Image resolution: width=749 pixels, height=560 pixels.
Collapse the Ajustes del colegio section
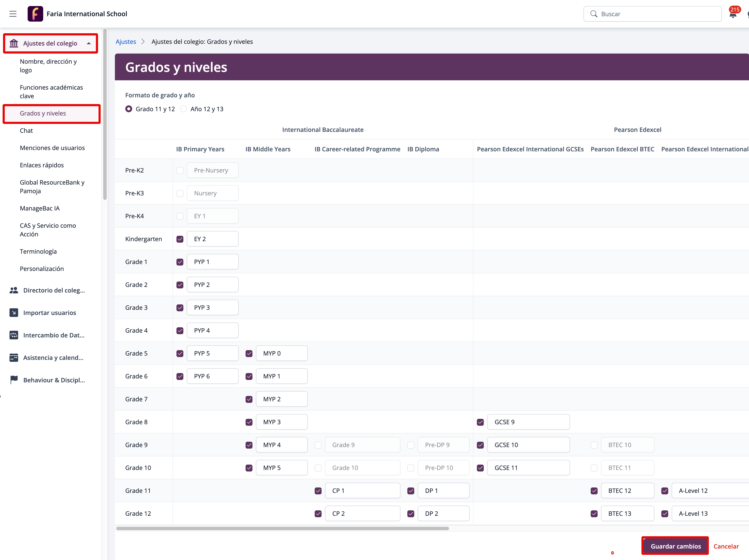89,43
